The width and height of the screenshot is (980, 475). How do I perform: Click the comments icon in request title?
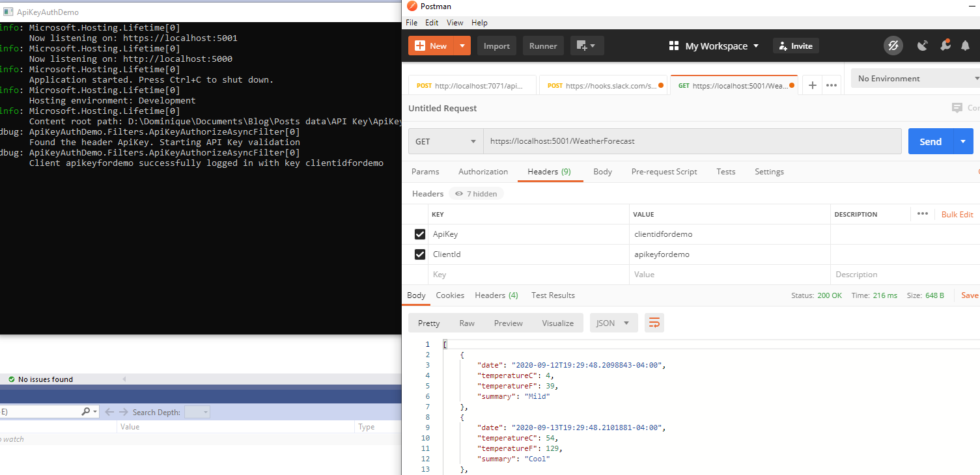click(957, 108)
